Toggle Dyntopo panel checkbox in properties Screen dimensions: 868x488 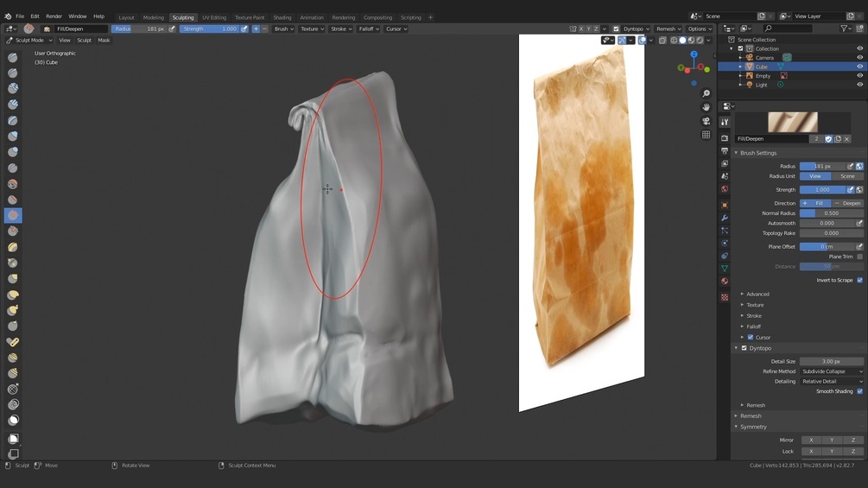[x=744, y=348]
